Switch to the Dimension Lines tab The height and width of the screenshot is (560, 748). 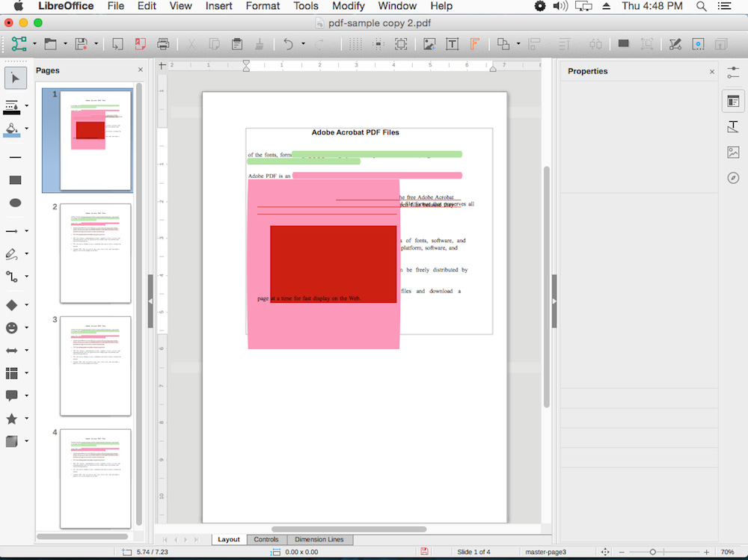tap(319, 540)
